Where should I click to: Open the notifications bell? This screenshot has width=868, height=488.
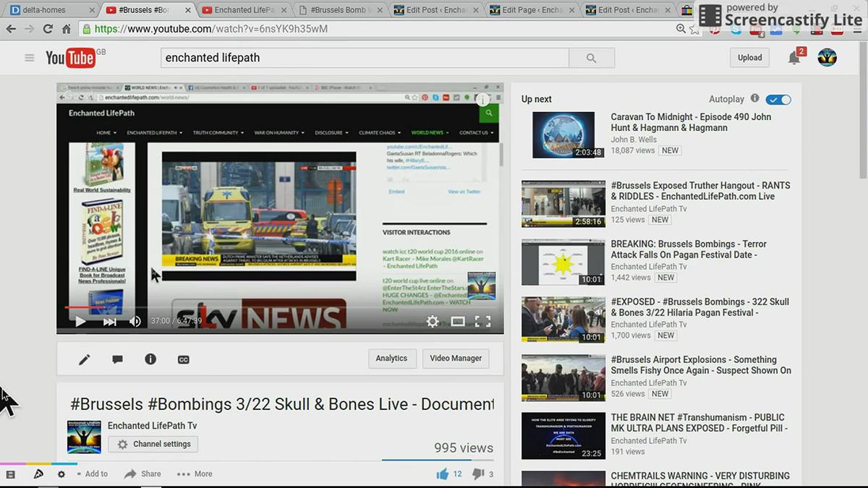coord(794,58)
